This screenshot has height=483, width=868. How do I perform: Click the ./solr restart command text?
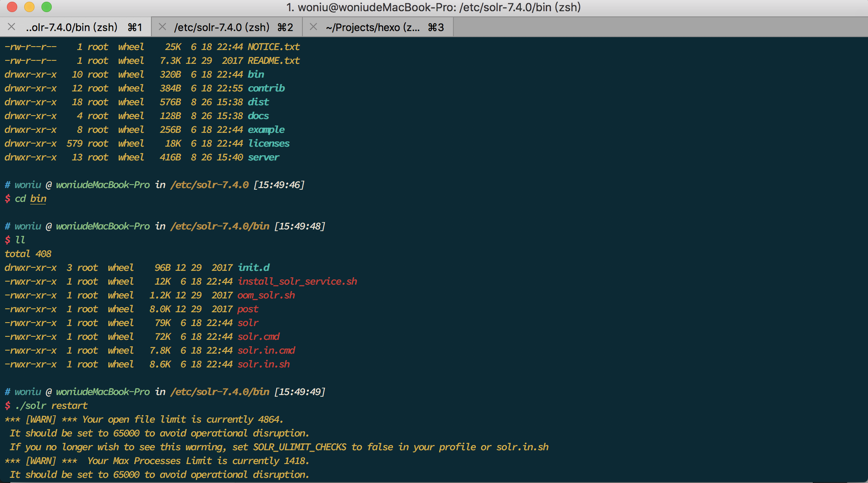[x=51, y=406]
